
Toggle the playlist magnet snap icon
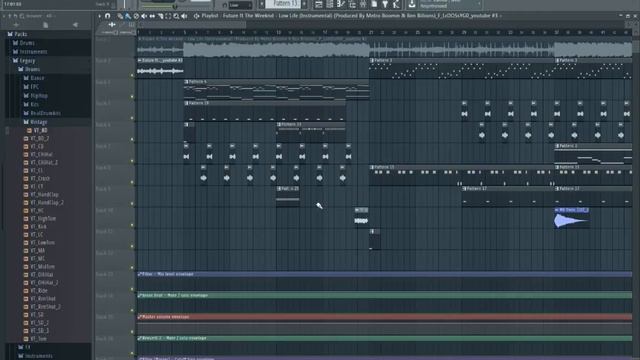coord(108,16)
